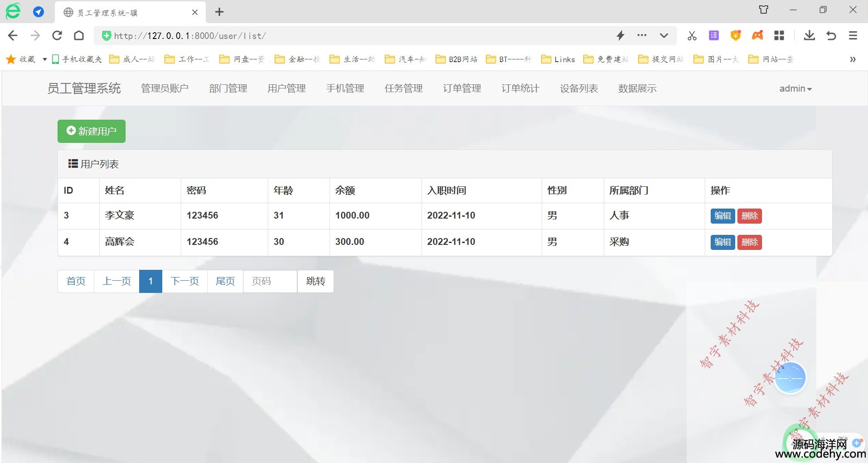
Task: Expand the admin account dropdown
Action: (x=795, y=88)
